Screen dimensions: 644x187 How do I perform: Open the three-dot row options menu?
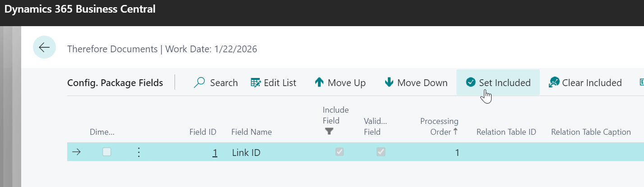click(x=139, y=152)
